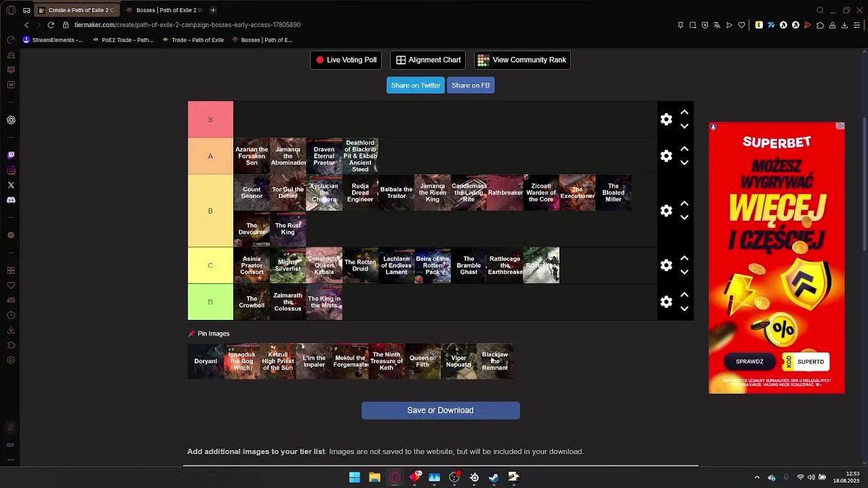Select the Create a Path of Exile 2 tab

(x=77, y=10)
